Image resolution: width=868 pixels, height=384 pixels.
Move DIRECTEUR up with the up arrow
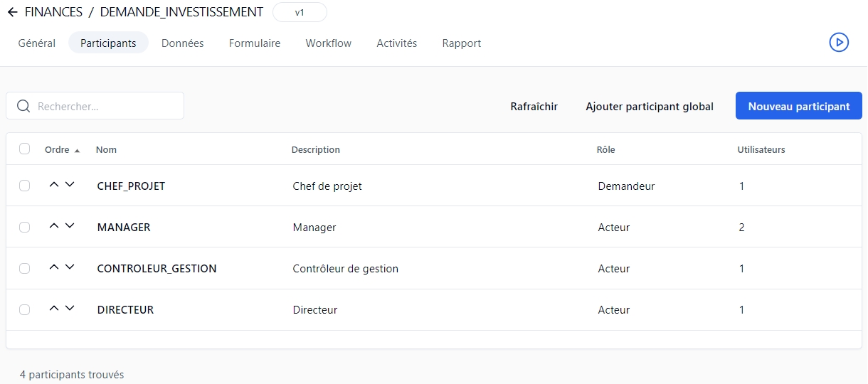tap(54, 309)
